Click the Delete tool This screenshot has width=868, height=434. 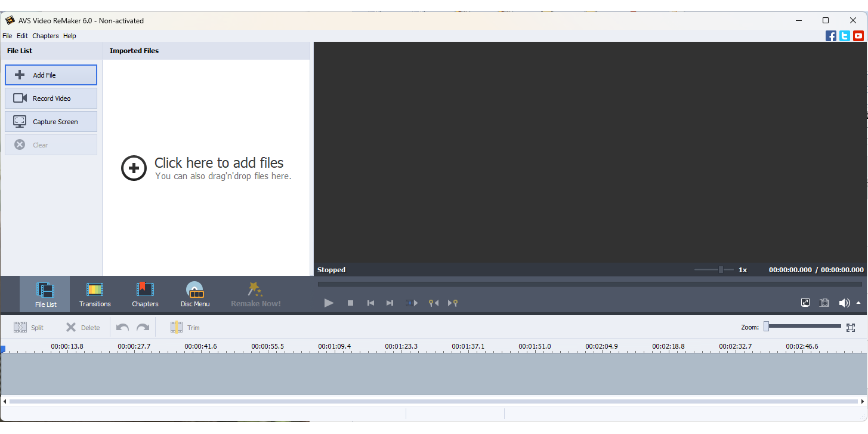pyautogui.click(x=83, y=327)
